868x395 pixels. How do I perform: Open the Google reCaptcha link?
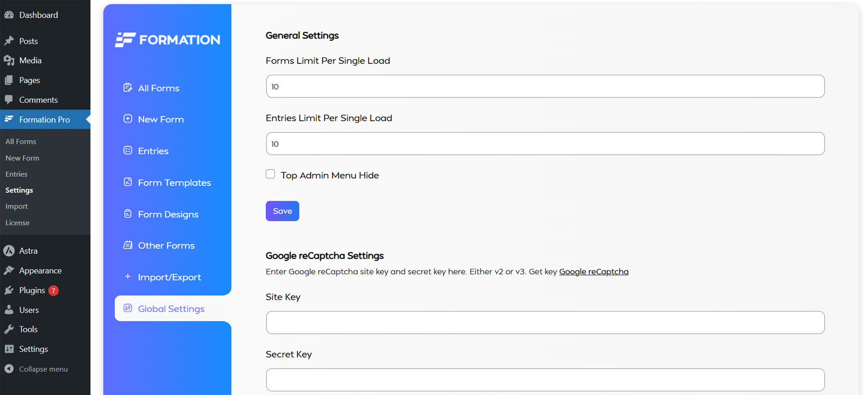593,271
